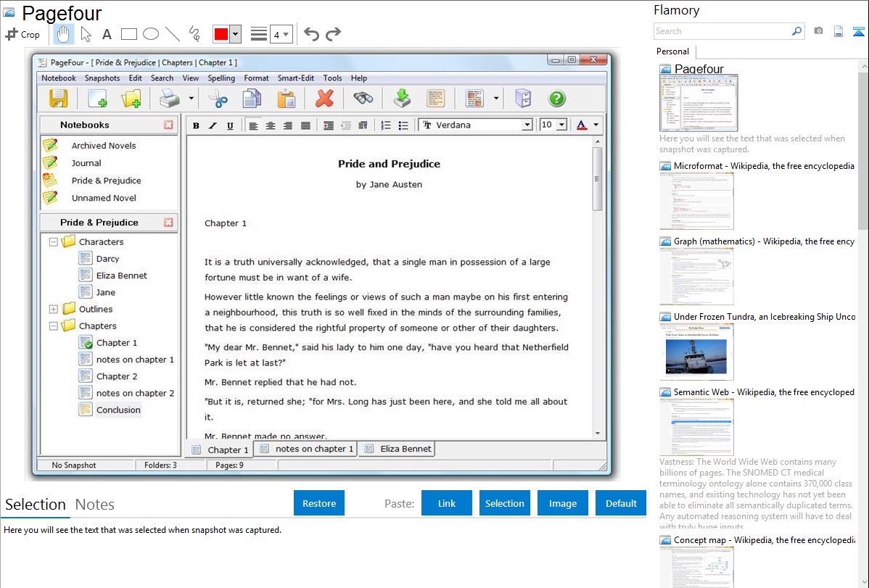Select the text annotation tool
This screenshot has width=869, height=588.
coord(107,34)
